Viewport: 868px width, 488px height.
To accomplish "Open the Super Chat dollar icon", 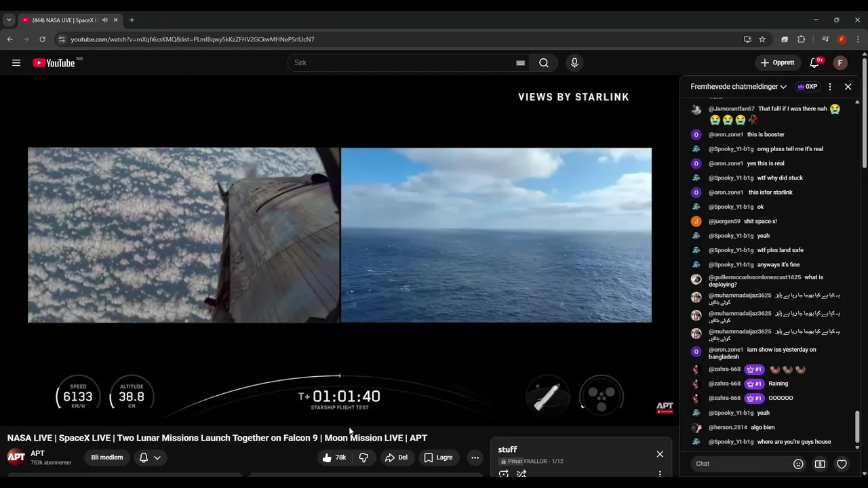I will 820,464.
